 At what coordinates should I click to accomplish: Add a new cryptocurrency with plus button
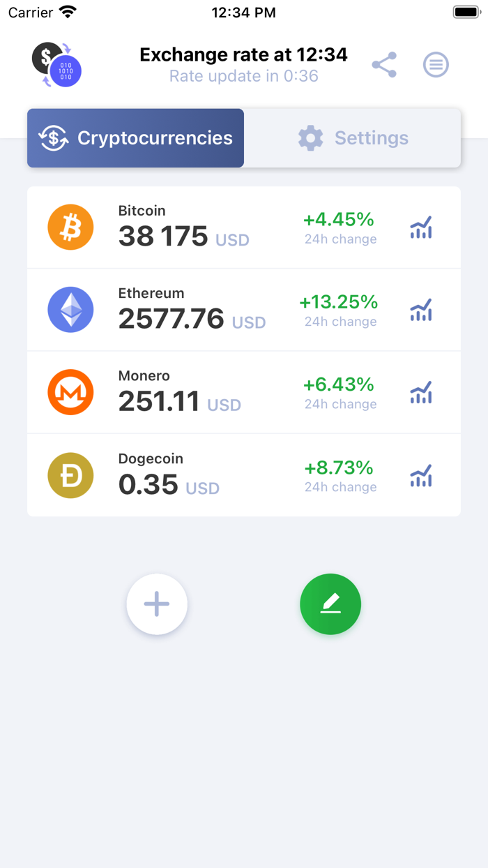156,604
